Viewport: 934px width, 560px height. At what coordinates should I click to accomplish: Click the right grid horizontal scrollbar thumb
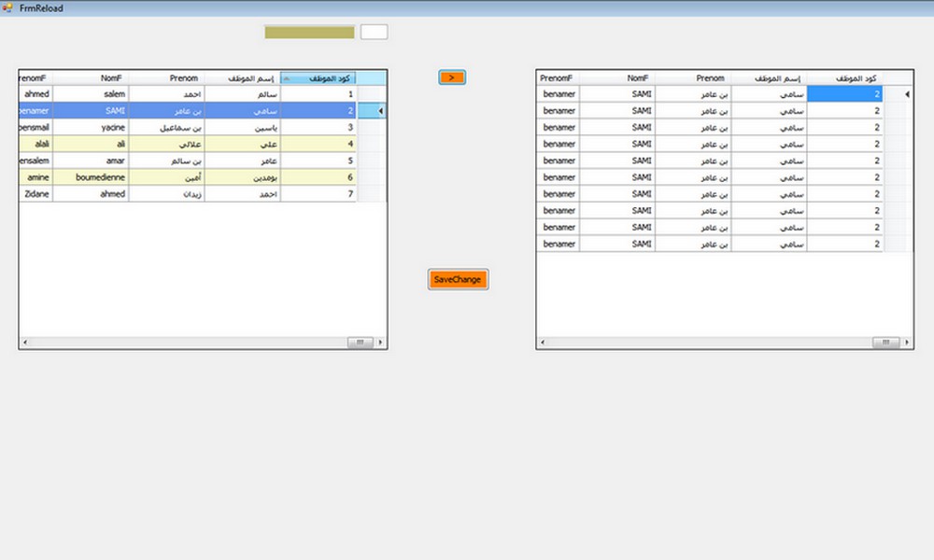(x=886, y=343)
